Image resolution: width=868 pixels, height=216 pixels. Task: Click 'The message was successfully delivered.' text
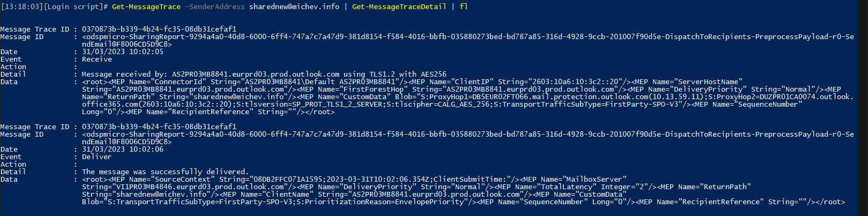click(x=165, y=172)
